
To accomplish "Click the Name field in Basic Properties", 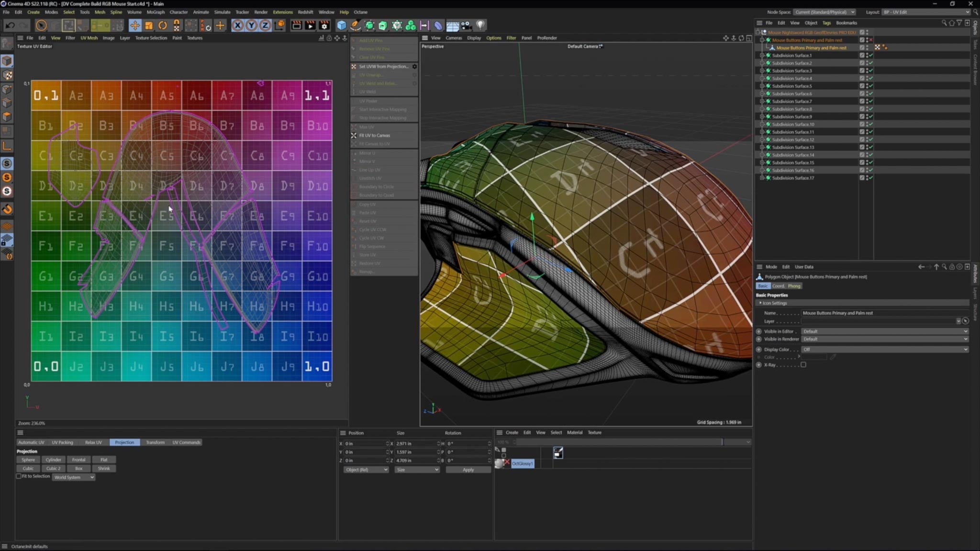I will 885,313.
